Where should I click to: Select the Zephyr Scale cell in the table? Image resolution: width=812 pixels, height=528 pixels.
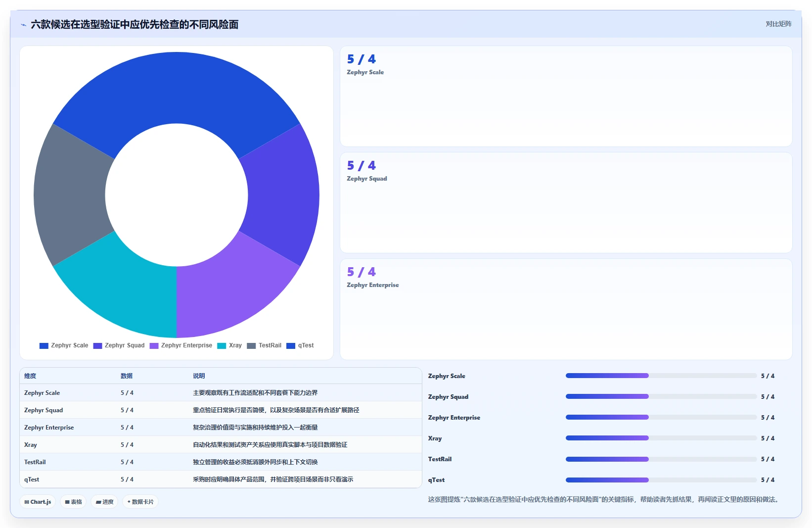pyautogui.click(x=42, y=393)
